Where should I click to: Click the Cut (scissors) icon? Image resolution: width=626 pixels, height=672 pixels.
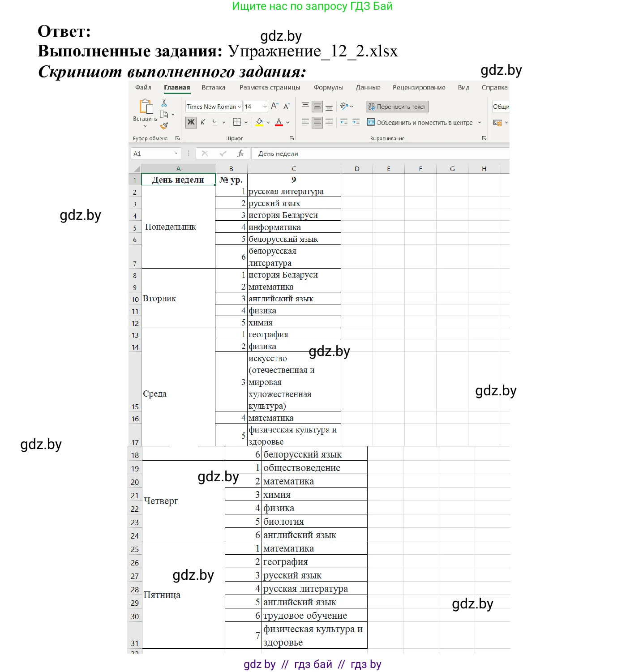(x=163, y=103)
